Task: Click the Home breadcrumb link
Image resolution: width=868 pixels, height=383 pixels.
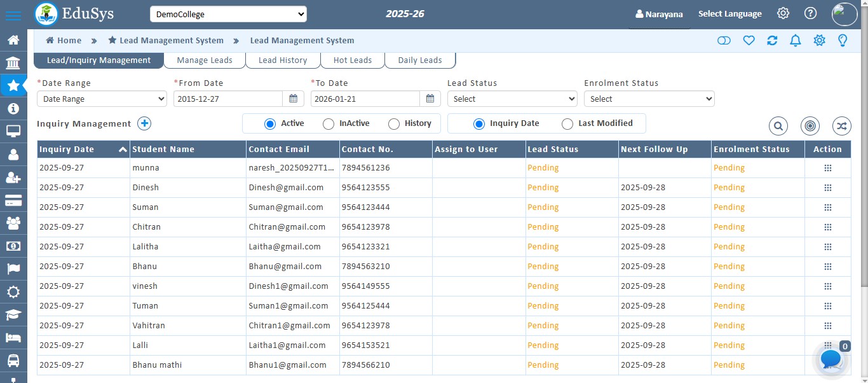Action: pyautogui.click(x=64, y=41)
